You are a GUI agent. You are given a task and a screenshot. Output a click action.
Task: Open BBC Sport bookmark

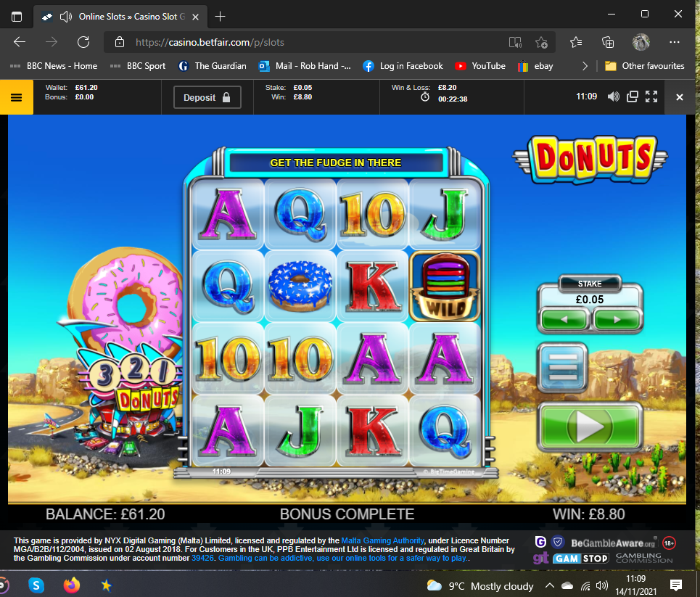[x=138, y=66]
